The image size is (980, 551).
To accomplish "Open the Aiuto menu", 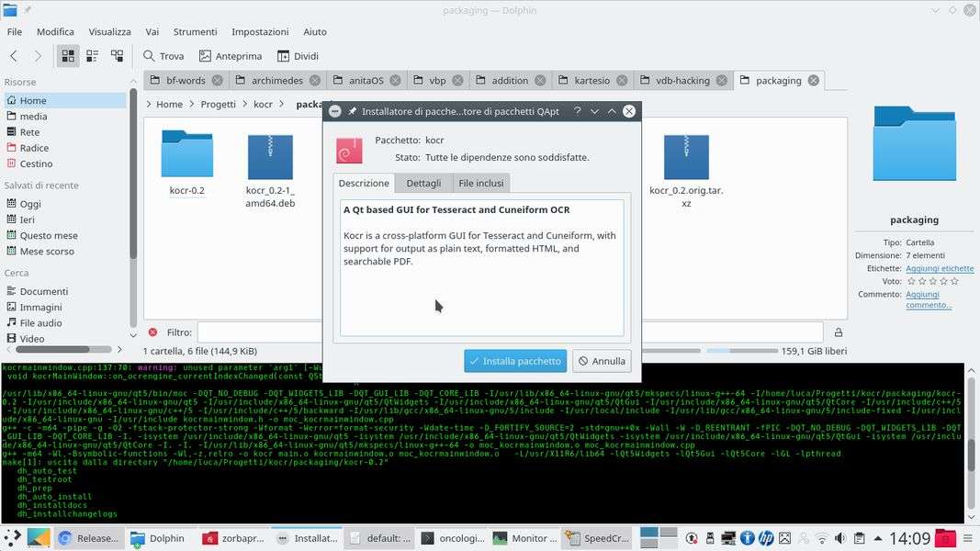I will point(315,32).
